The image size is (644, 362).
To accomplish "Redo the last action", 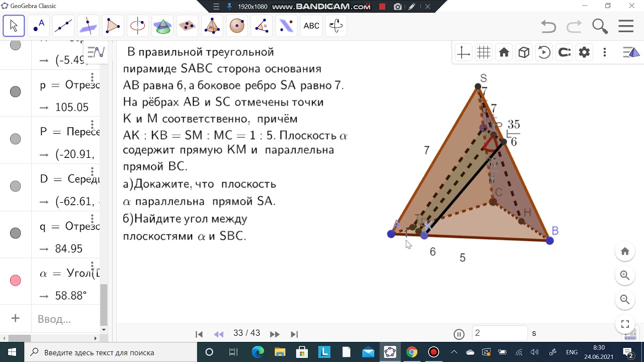I will (x=574, y=26).
